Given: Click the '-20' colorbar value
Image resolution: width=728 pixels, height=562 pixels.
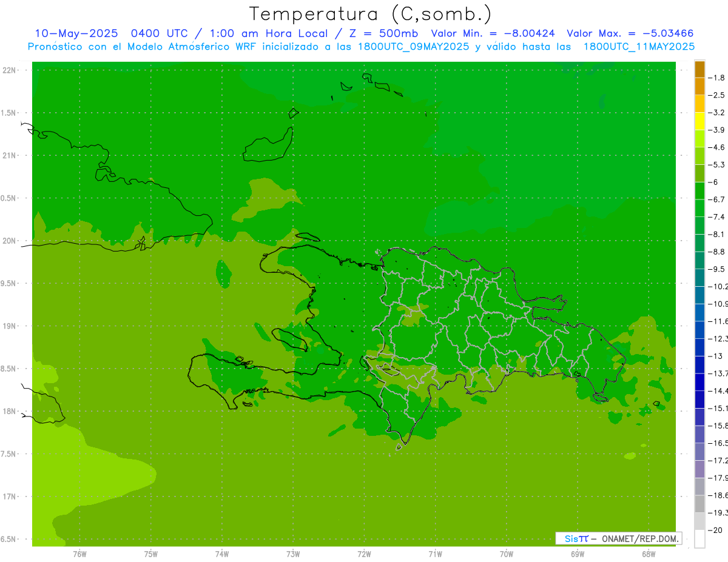Looking at the screenshot, I should (716, 530).
